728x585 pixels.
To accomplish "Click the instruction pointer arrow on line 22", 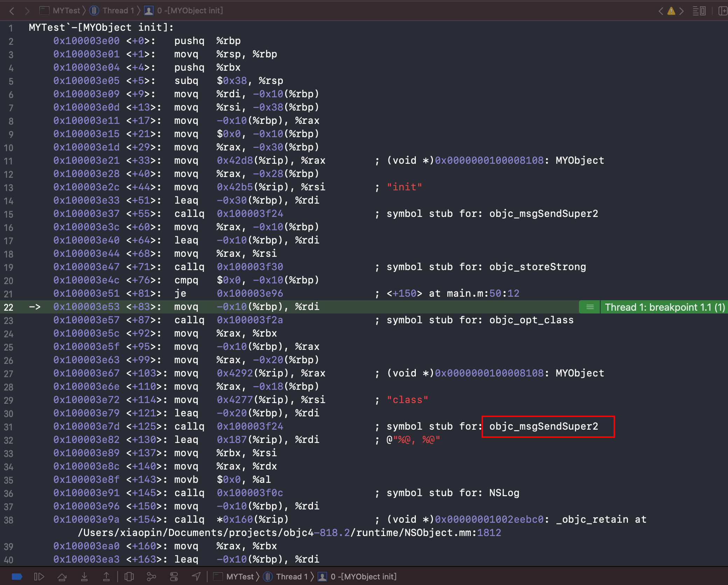I will tap(35, 307).
